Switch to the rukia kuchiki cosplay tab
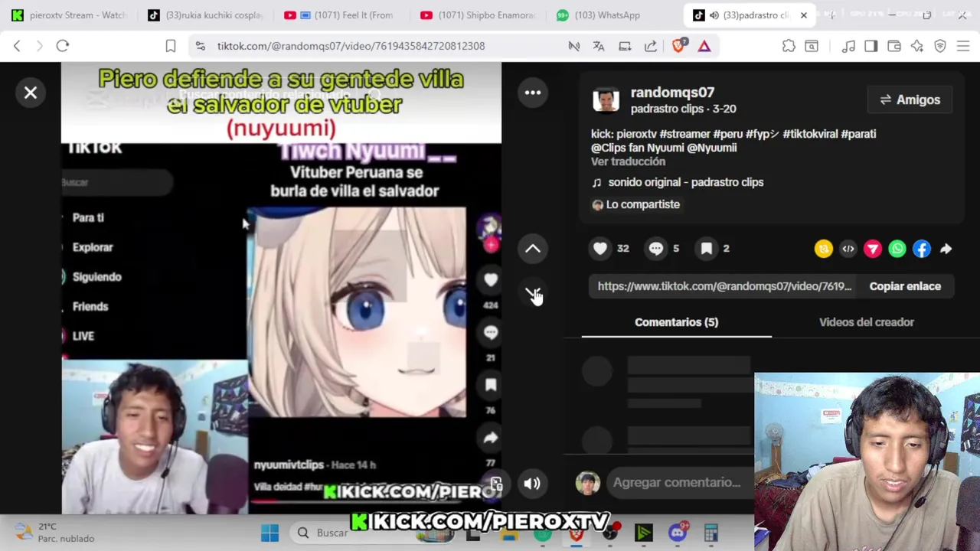The height and width of the screenshot is (551, 980). (204, 15)
